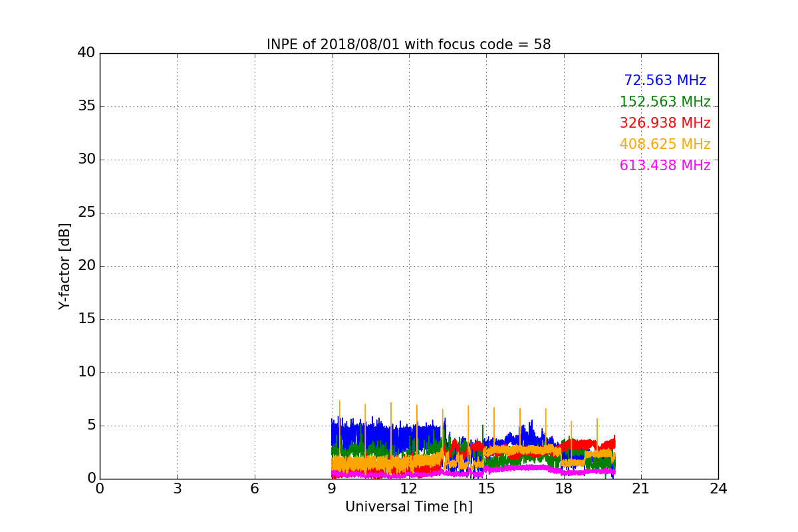Click the y-axis tick label 20
The height and width of the screenshot is (532, 798).
coord(86,266)
